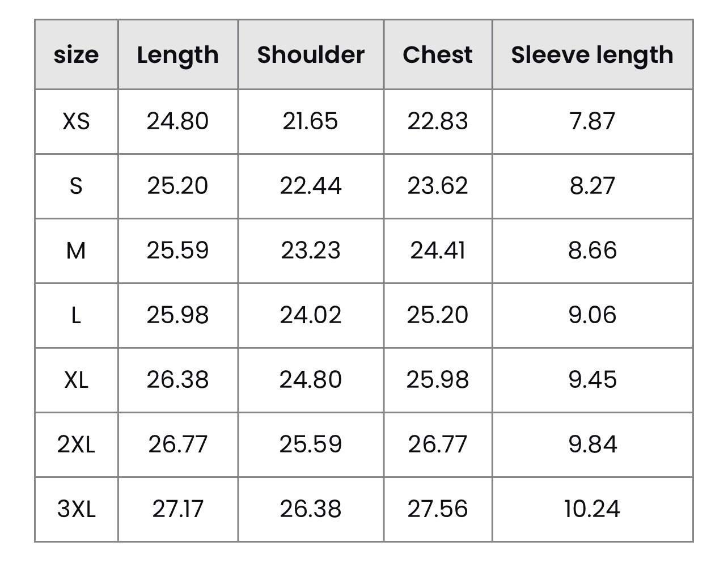Click the XL length value 26.38
The height and width of the screenshot is (563, 728).
point(178,380)
